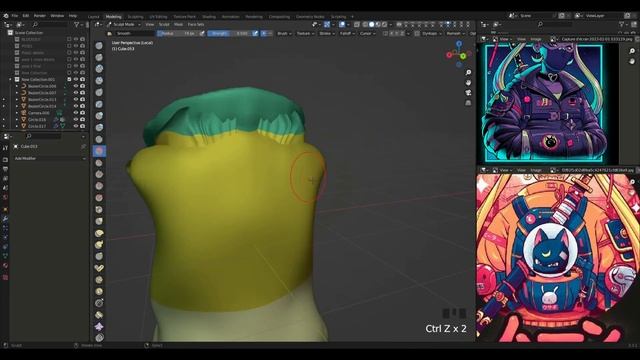Click the viewport zoom magnifier gizmo

click(x=469, y=73)
